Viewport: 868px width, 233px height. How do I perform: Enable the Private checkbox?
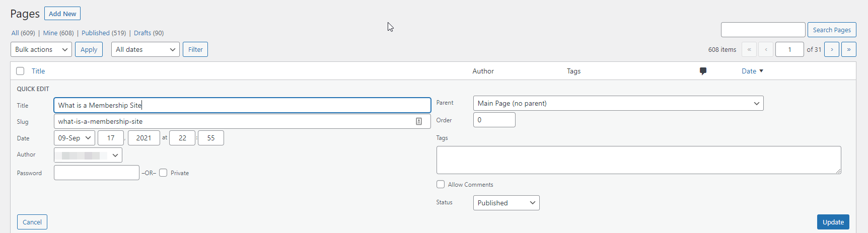point(163,173)
